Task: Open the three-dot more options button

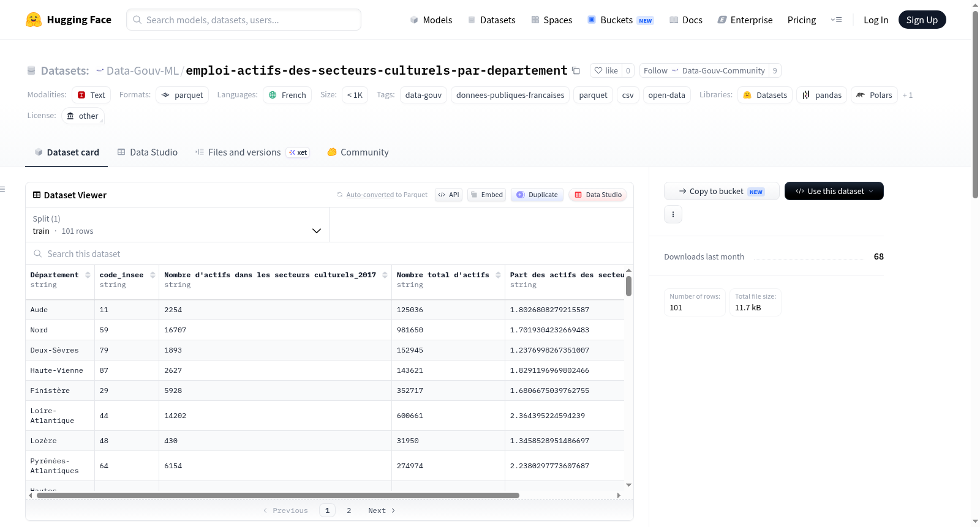Action: [x=673, y=214]
